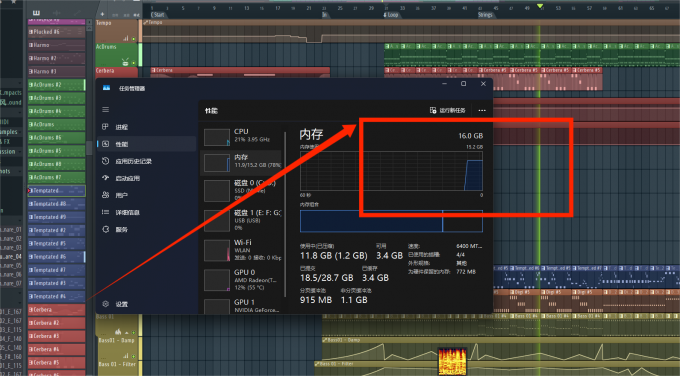The height and width of the screenshot is (376, 680).
Task: Show piano patterns tab in FL Studio picker
Action: [x=36, y=13]
